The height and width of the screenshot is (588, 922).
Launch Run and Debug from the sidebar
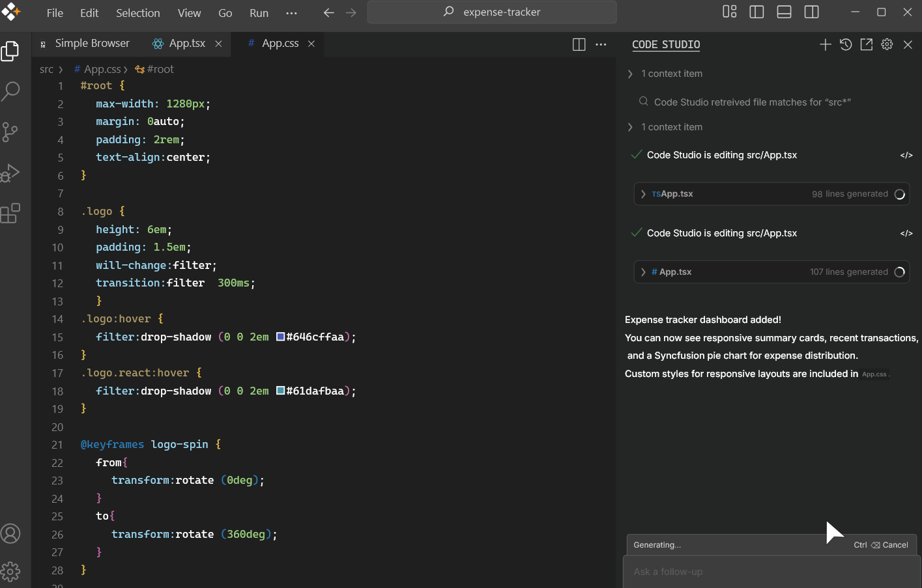pyautogui.click(x=10, y=173)
